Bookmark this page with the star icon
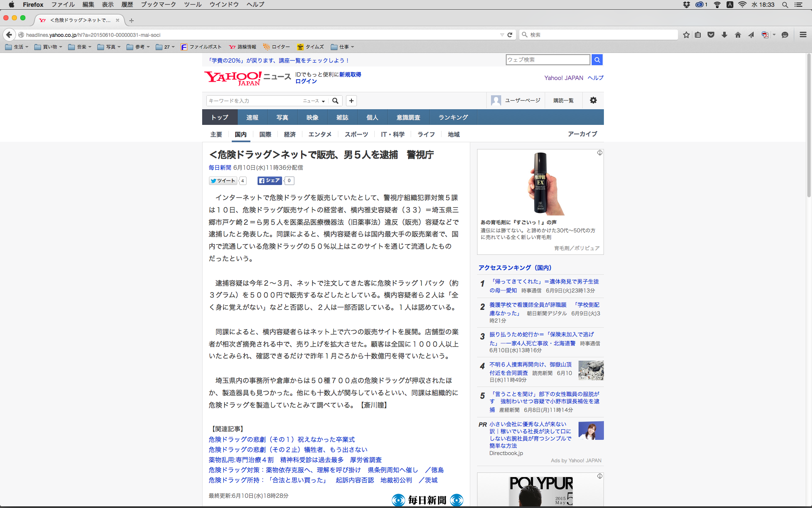The width and height of the screenshot is (812, 508). tap(686, 35)
